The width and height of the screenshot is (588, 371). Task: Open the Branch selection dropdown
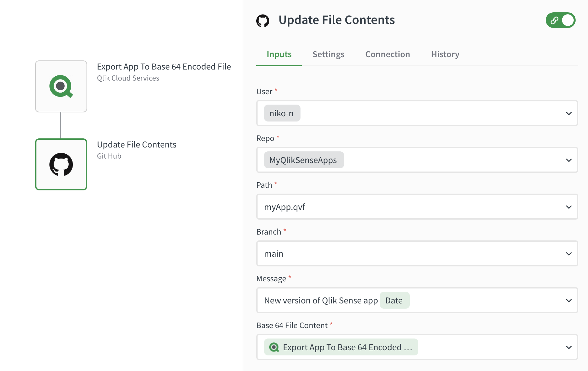568,253
